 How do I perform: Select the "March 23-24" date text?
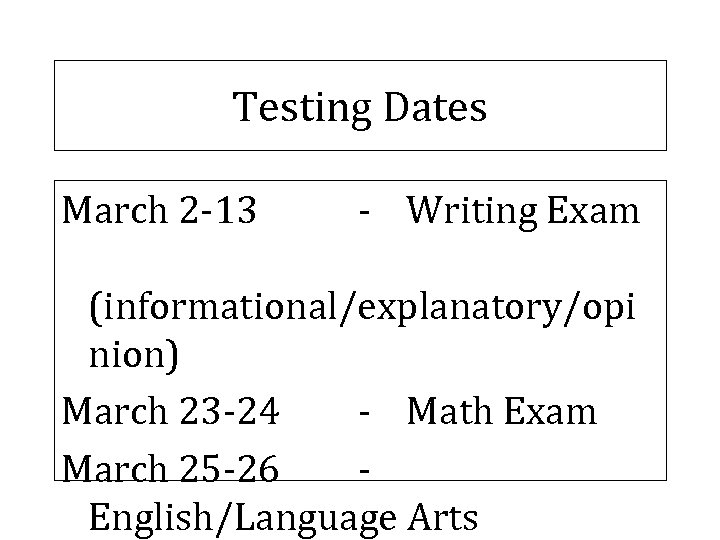point(170,412)
